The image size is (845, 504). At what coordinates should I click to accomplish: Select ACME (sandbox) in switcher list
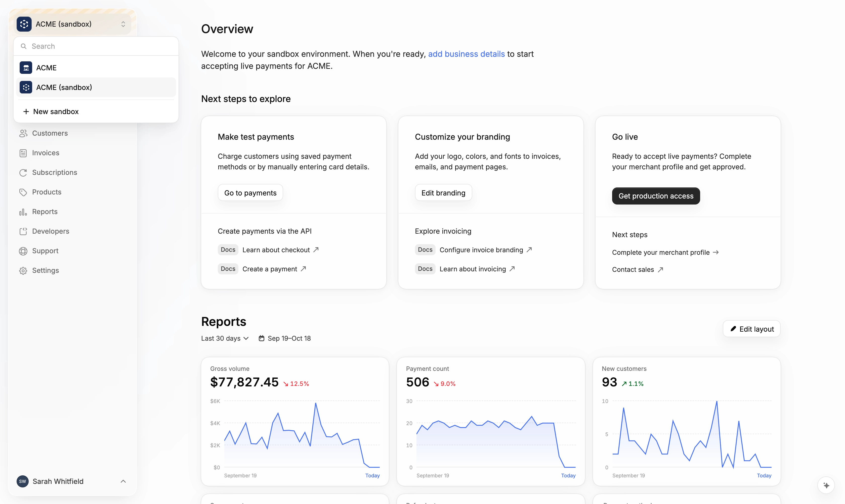coord(96,87)
